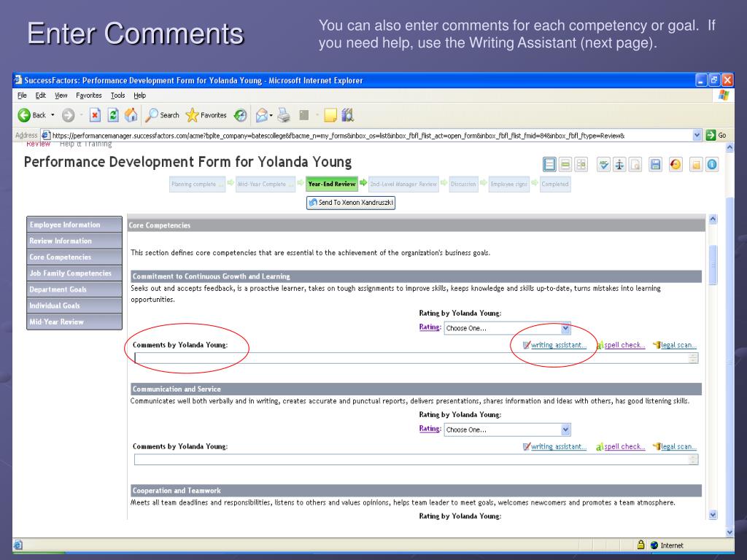Click the browser page scrollbar down arrow
Image resolution: width=747 pixels, height=560 pixels.
pos(729,532)
